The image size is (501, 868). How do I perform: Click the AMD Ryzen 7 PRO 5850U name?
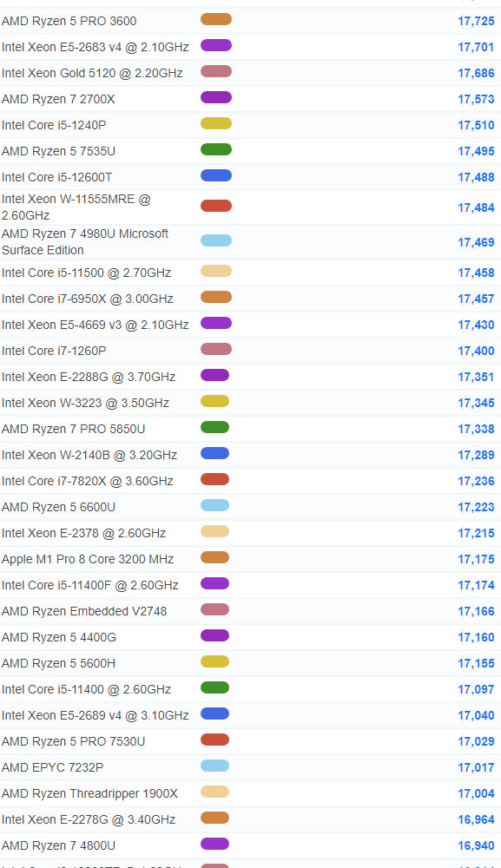pos(74,429)
